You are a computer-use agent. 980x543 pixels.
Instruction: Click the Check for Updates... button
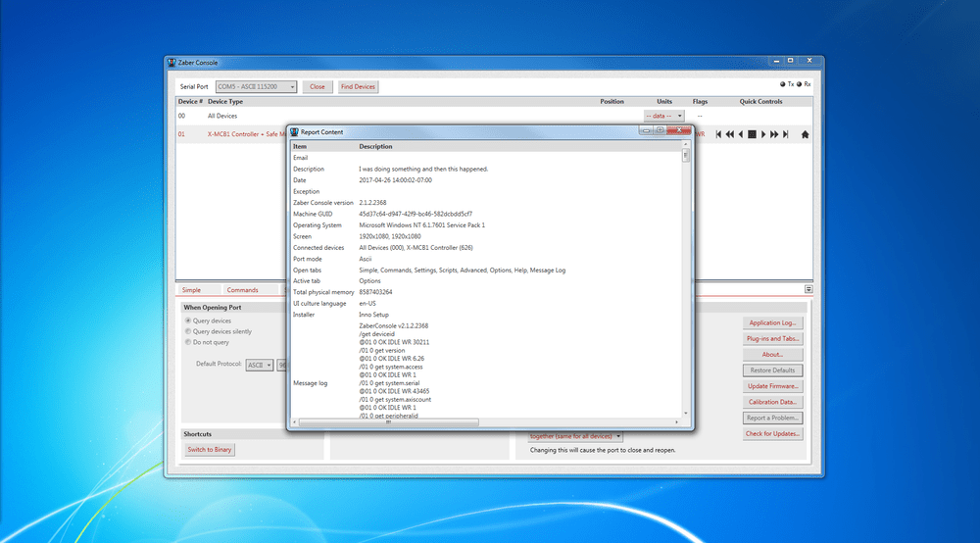click(x=772, y=433)
